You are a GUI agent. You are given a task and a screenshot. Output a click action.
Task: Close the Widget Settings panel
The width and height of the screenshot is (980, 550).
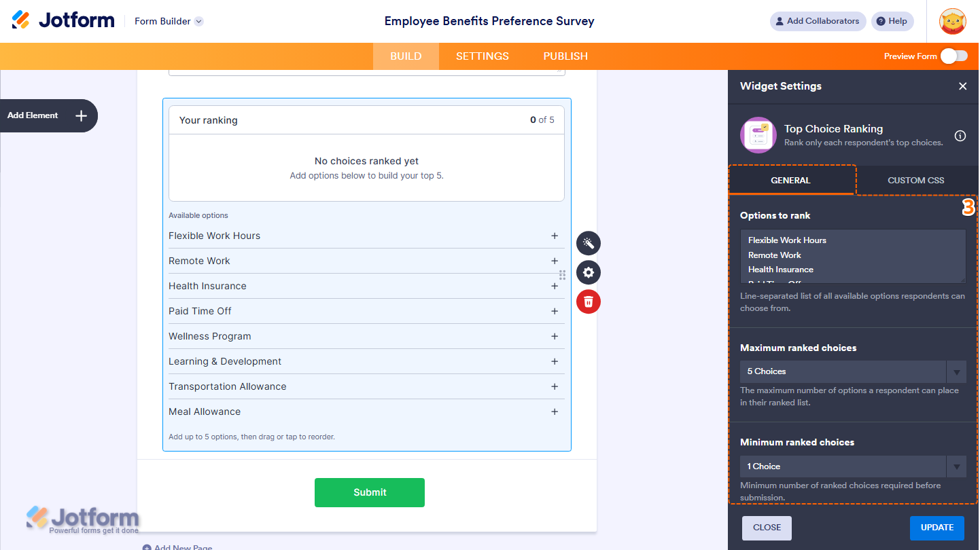(x=962, y=86)
